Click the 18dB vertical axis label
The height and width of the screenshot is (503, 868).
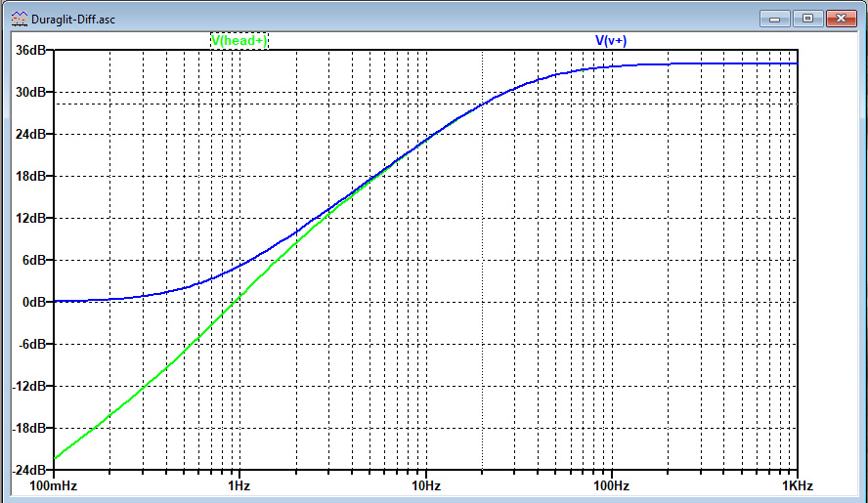coord(31,176)
